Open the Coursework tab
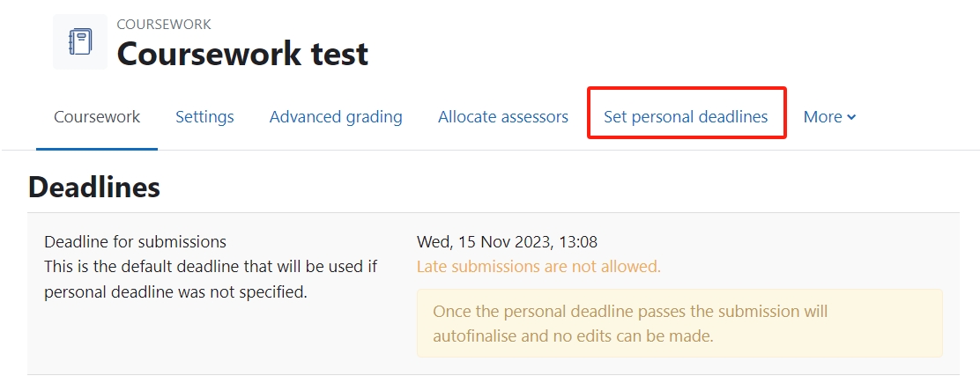This screenshot has width=980, height=376. 97,117
